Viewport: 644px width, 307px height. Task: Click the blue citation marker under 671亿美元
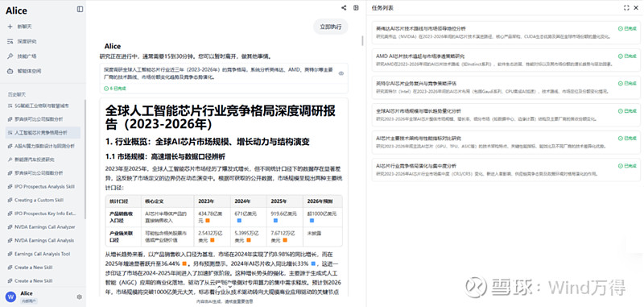239,220
